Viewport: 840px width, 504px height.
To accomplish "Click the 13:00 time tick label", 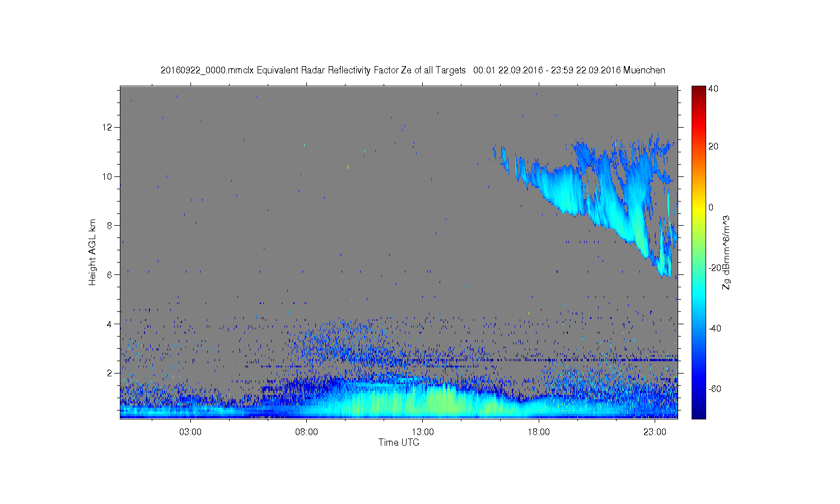I will [x=423, y=432].
